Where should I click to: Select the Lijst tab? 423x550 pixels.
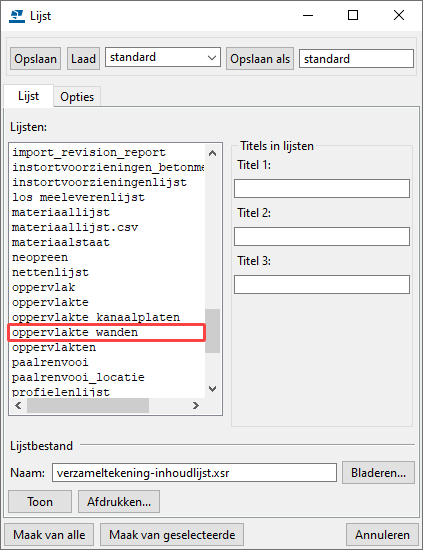(x=28, y=96)
